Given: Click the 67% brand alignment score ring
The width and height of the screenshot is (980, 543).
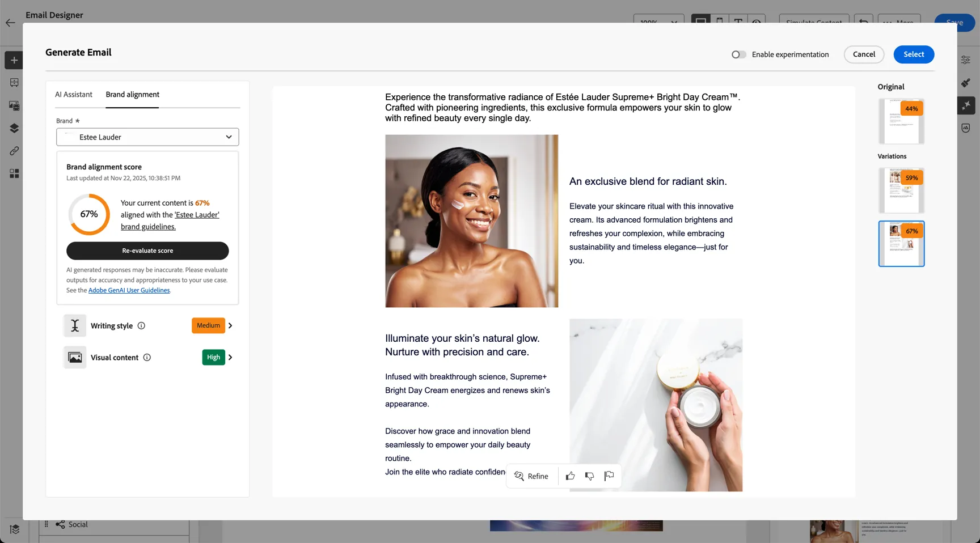Looking at the screenshot, I should pyautogui.click(x=89, y=214).
